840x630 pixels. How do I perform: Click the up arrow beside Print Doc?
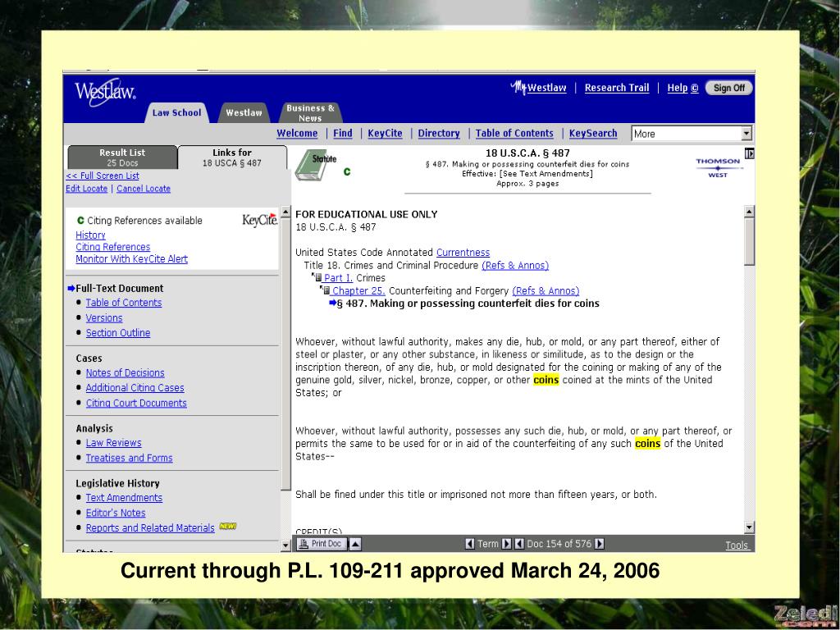354,544
